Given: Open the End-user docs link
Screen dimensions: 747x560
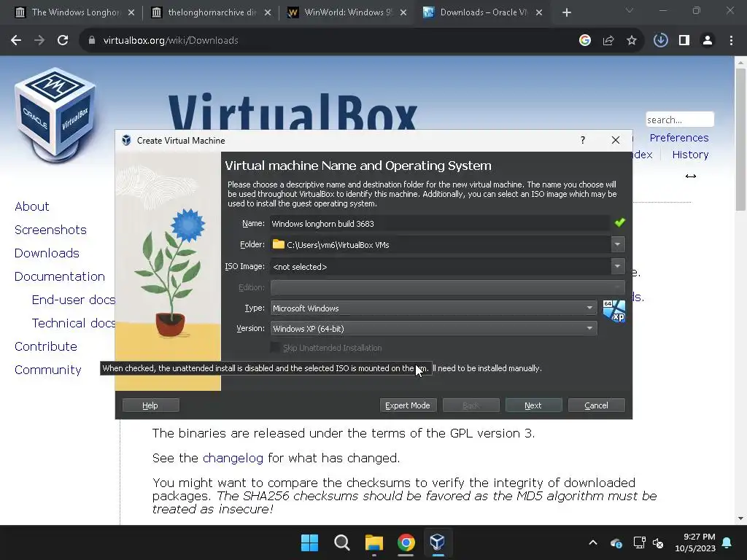Looking at the screenshot, I should [74, 300].
